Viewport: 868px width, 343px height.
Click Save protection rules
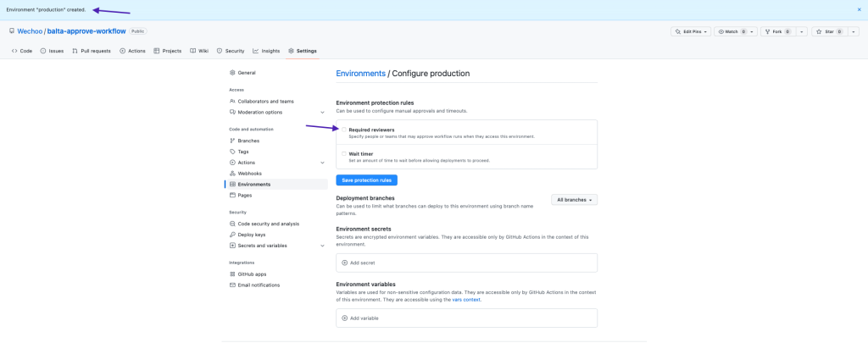click(x=366, y=180)
